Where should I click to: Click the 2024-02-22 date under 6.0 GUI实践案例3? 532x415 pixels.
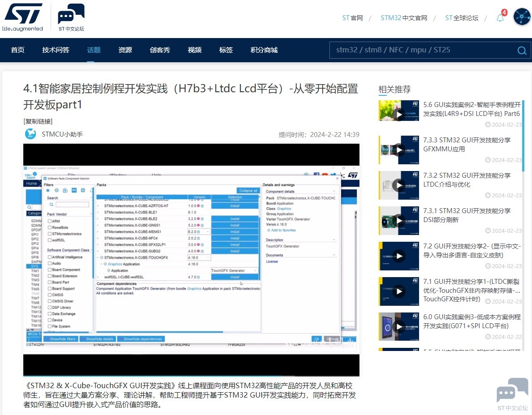point(503,337)
